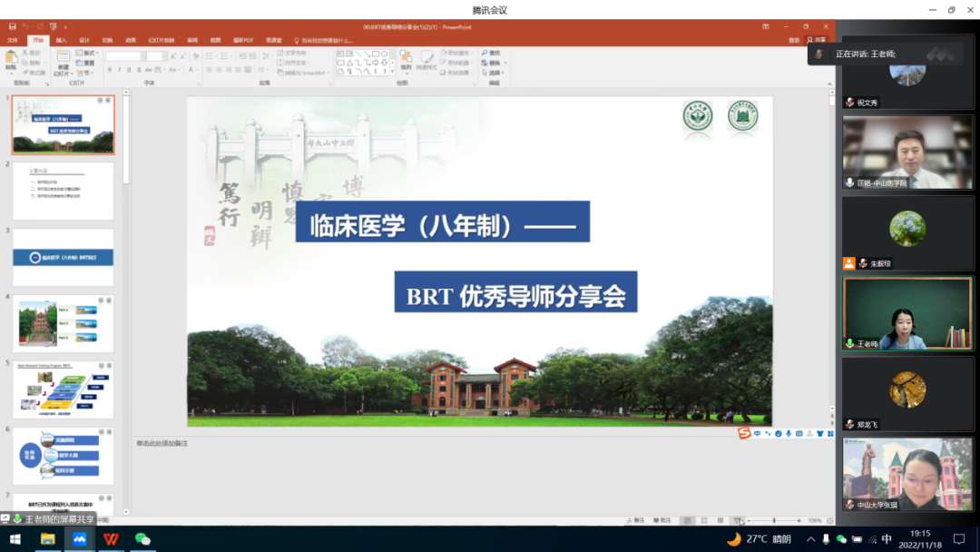Expand the shapes gallery dropdown
Screen dimensions: 980x552
coord(393,71)
